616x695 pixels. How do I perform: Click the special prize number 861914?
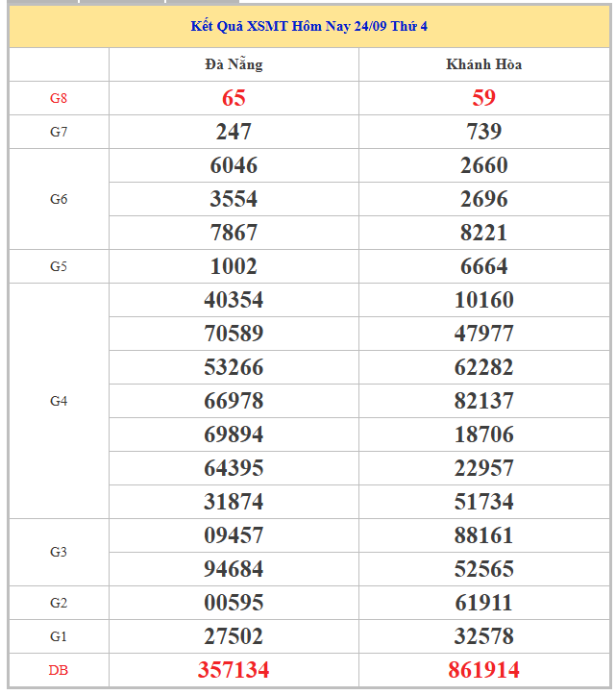click(483, 670)
